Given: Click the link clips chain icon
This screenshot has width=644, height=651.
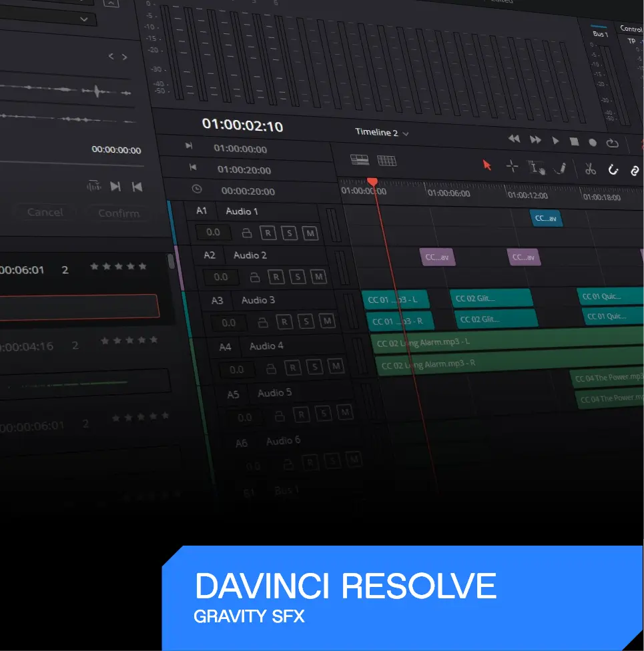Looking at the screenshot, I should point(635,170).
